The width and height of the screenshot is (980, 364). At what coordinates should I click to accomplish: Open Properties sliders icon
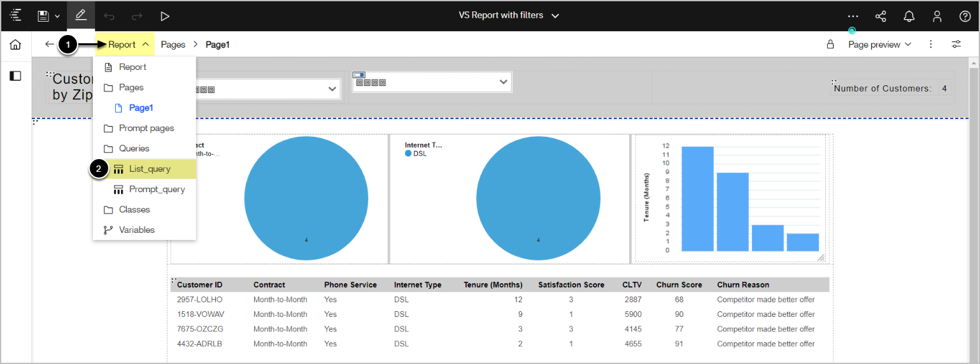pyautogui.click(x=956, y=45)
